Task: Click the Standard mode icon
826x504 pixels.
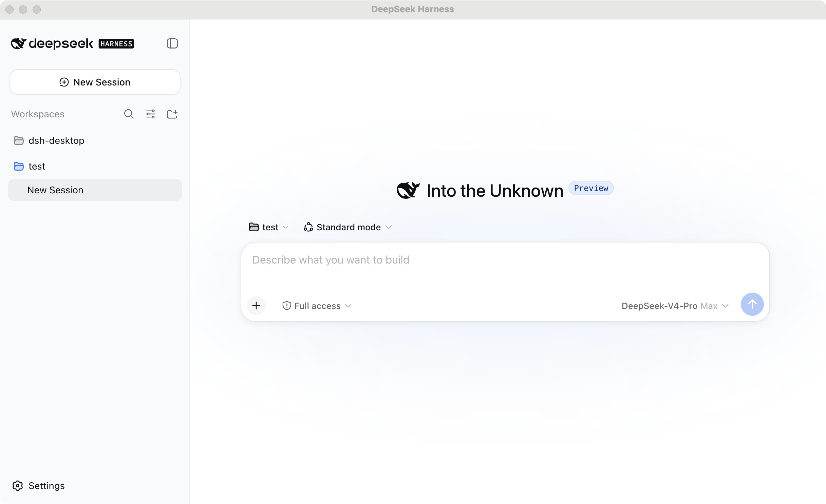Action: click(308, 227)
